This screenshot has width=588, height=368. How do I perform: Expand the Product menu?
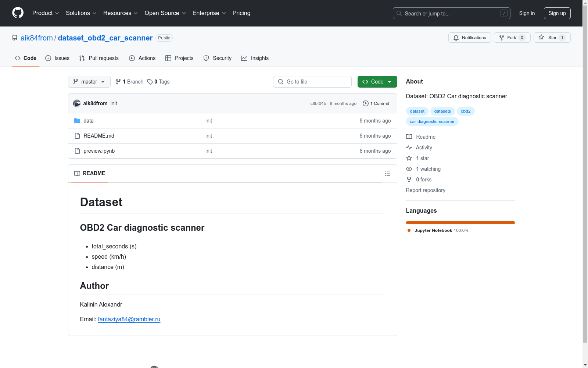click(x=46, y=13)
